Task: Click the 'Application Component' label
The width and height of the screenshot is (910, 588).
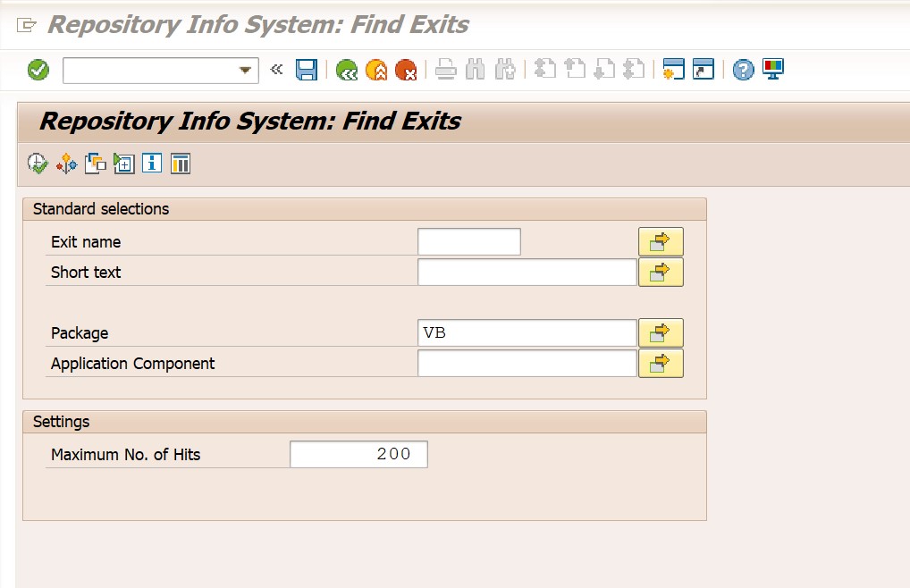Action: [133, 364]
